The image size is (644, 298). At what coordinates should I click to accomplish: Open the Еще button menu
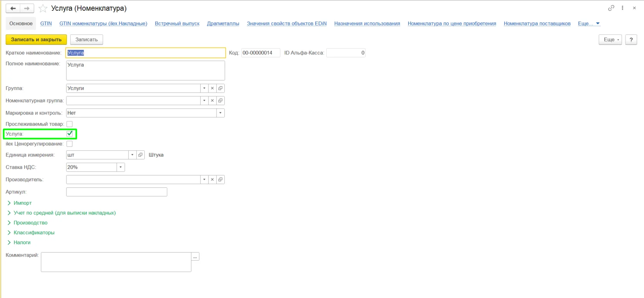click(x=610, y=40)
